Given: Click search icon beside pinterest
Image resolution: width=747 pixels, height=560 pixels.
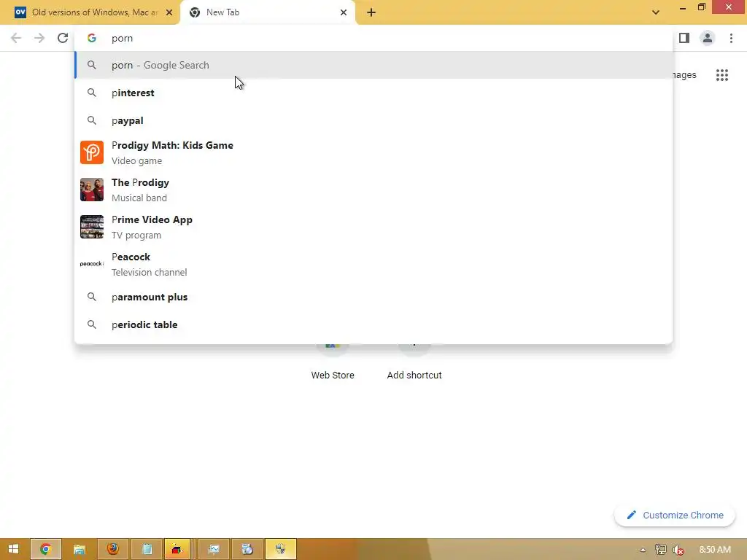Looking at the screenshot, I should coord(92,93).
